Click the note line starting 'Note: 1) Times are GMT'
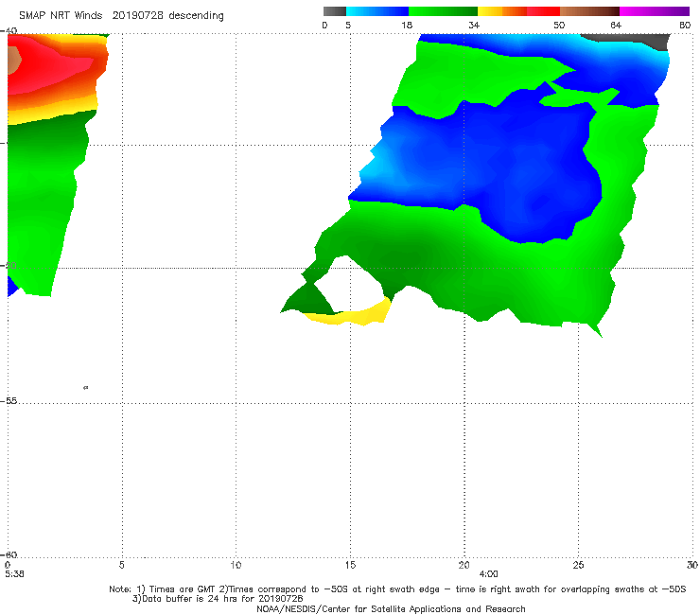This screenshot has width=700, height=615. click(x=397, y=589)
